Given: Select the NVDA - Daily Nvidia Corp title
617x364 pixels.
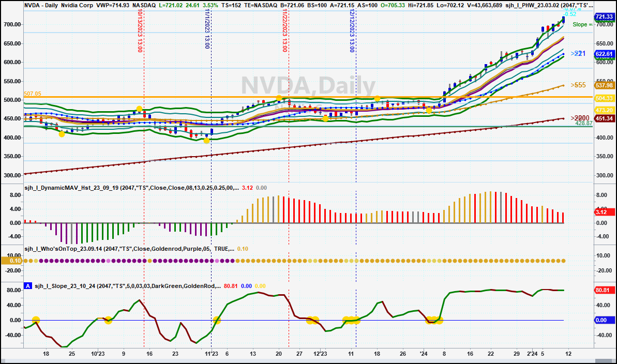Looking at the screenshot, I should pyautogui.click(x=58, y=6).
